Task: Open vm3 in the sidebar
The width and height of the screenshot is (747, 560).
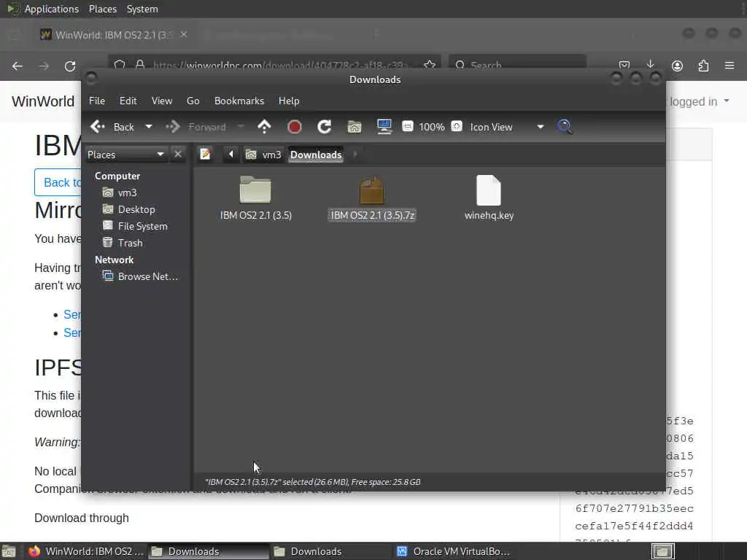Action: click(120, 192)
